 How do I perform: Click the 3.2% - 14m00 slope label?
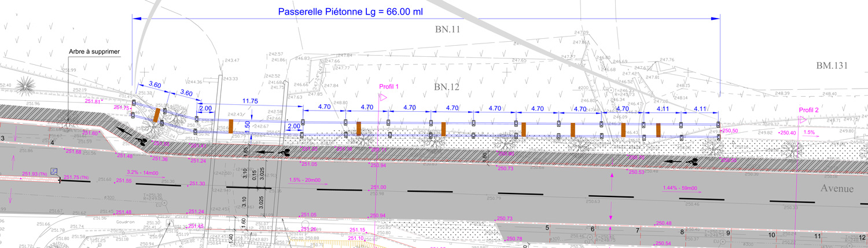[x=142, y=173]
